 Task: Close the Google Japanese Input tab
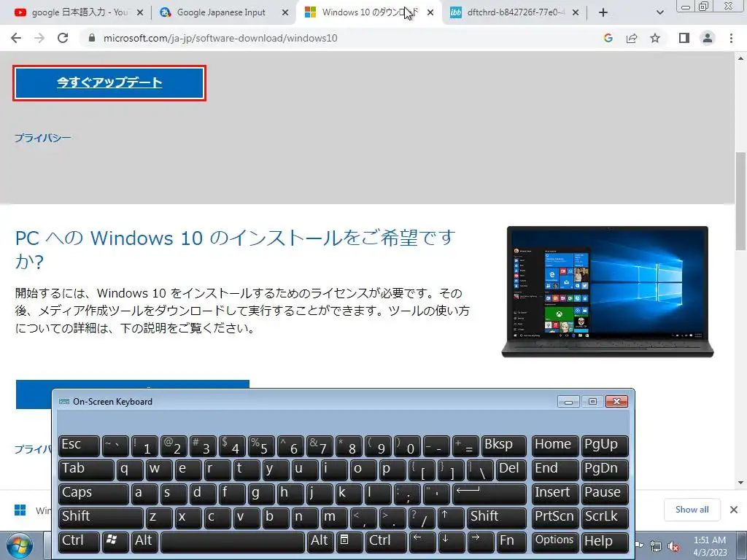[x=285, y=13]
